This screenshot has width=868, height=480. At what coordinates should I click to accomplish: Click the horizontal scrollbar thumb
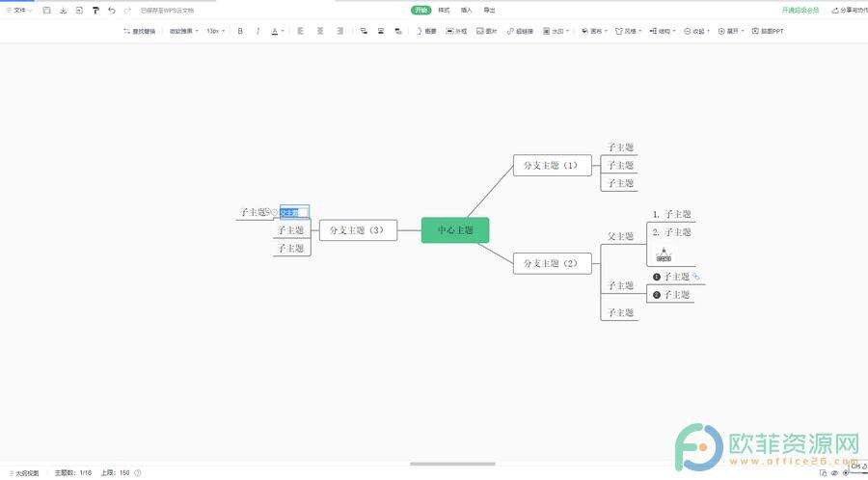[453, 464]
